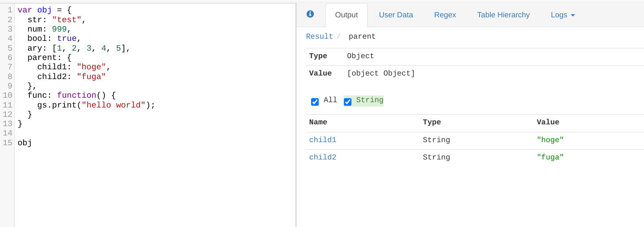Click line number 10 in the gutter
Viewport: 644px width, 227px height.
pyautogui.click(x=8, y=96)
